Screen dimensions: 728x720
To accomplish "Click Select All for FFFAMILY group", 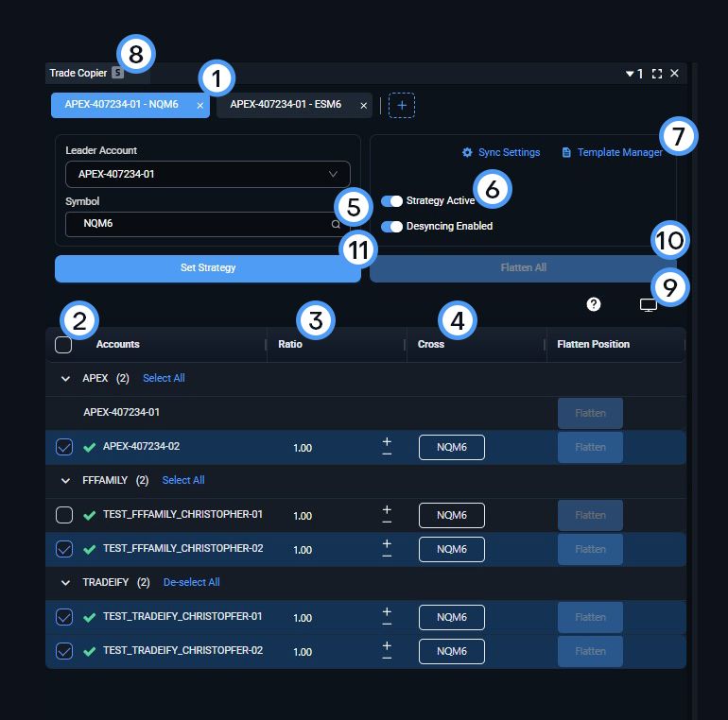I will [x=183, y=480].
